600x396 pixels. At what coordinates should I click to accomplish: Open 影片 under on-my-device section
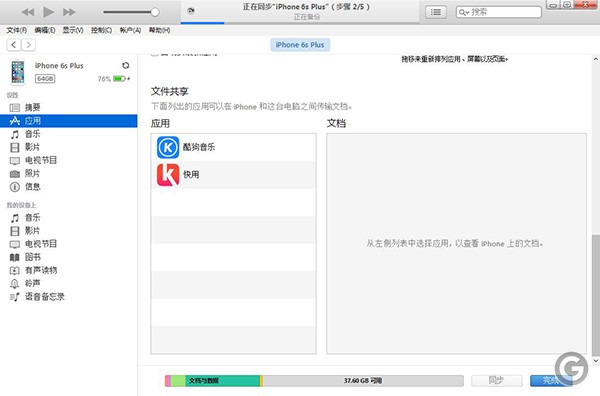[68, 231]
